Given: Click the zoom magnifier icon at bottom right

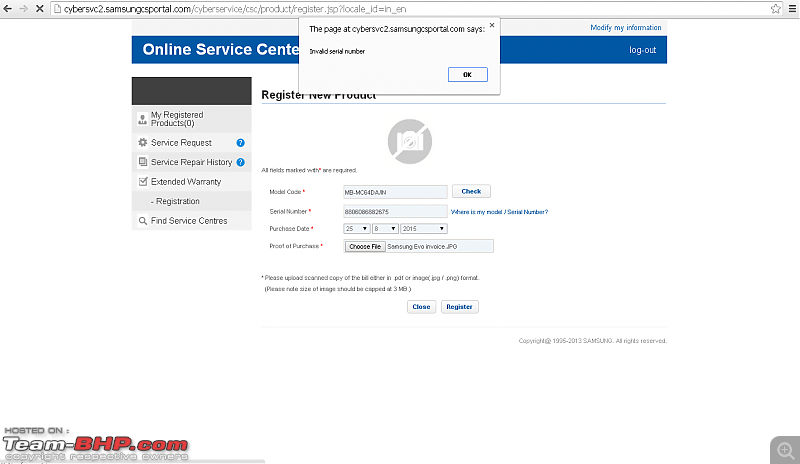Looking at the screenshot, I should pos(785,450).
